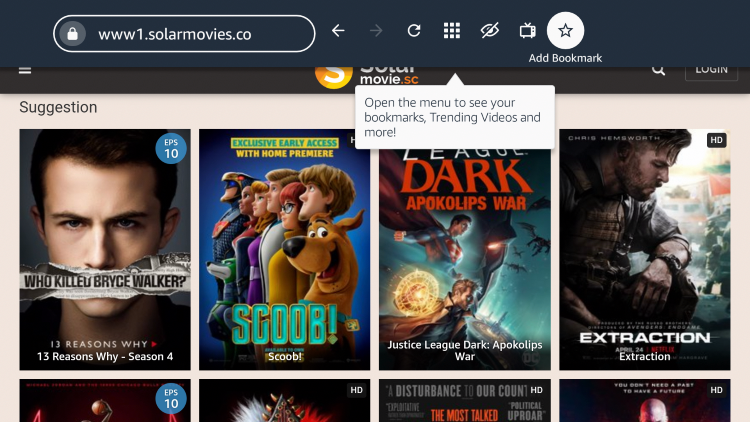Select 'Justice League Dark: Apokolips War' caption
The height and width of the screenshot is (422, 750).
(464, 350)
